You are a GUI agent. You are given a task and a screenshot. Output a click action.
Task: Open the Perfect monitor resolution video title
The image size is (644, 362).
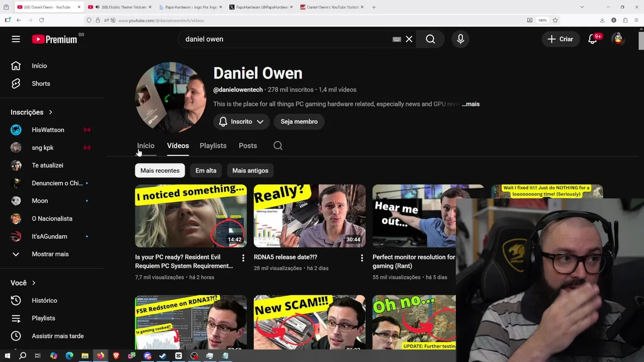414,261
